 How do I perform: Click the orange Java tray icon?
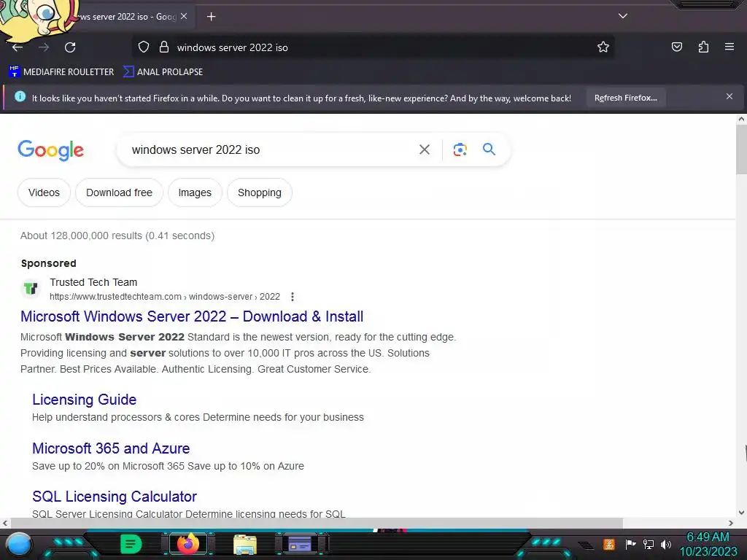coord(608,544)
